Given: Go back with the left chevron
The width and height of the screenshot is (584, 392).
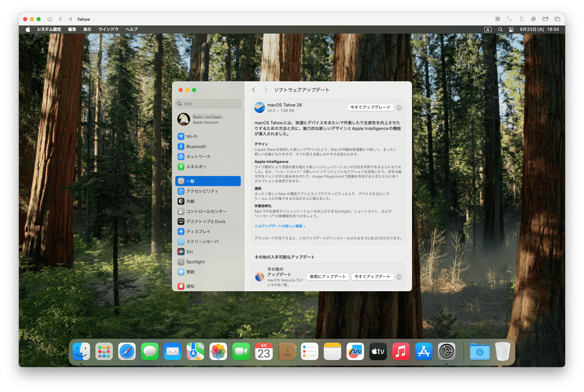Looking at the screenshot, I should 254,90.
